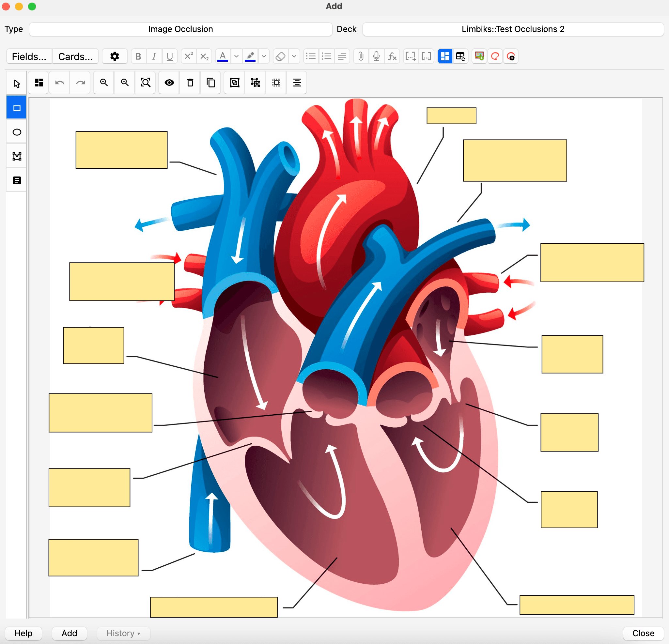The width and height of the screenshot is (669, 644).
Task: Open the text color dropdown arrow
Action: point(236,56)
